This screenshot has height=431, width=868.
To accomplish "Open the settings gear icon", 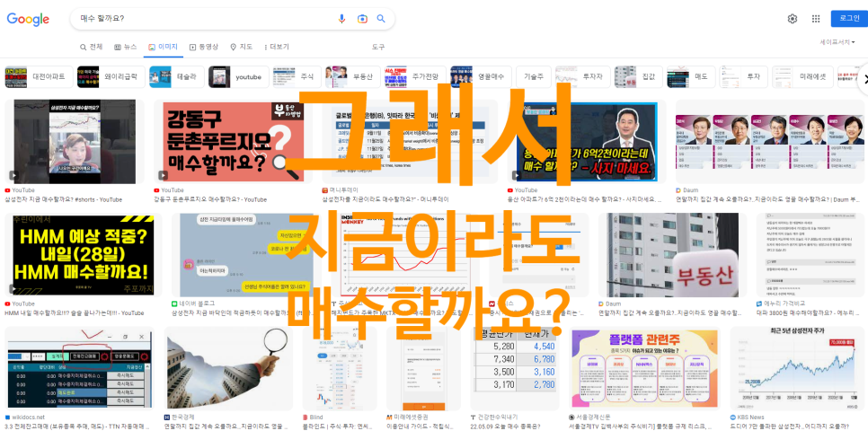I will (x=793, y=19).
